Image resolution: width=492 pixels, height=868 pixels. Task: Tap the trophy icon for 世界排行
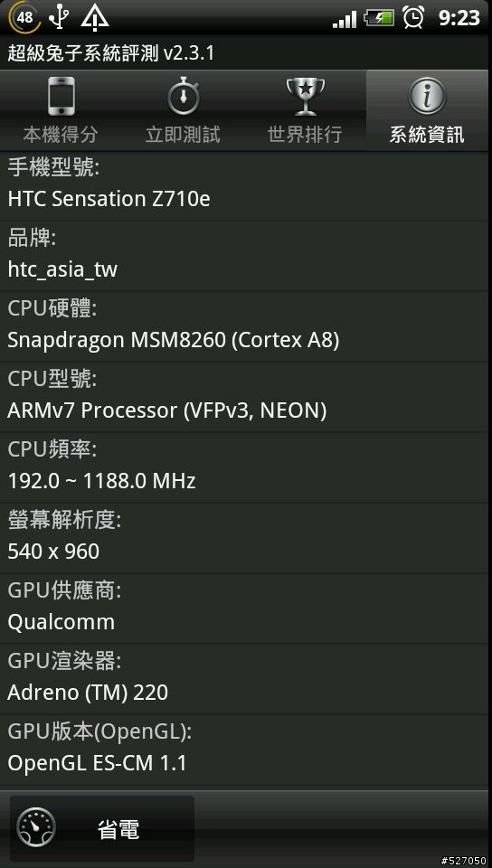(306, 97)
